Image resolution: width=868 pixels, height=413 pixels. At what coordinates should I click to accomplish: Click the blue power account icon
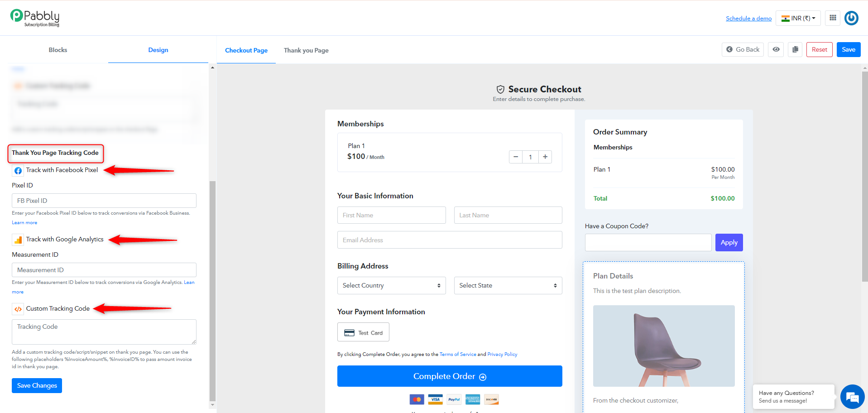coord(851,18)
